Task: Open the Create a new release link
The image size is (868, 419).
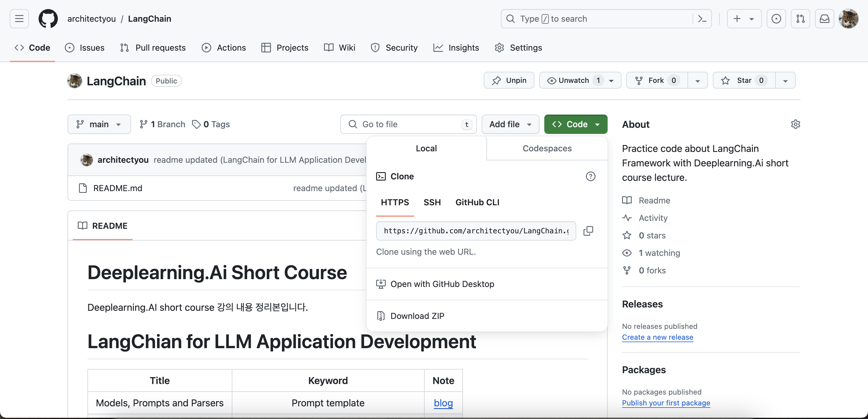Action: [657, 337]
